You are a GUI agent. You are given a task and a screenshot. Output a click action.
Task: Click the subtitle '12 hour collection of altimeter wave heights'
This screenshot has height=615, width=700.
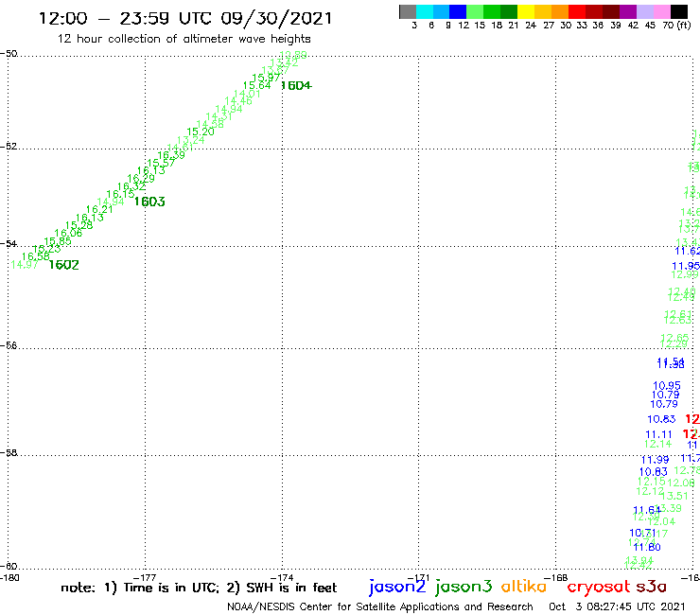coord(184,39)
